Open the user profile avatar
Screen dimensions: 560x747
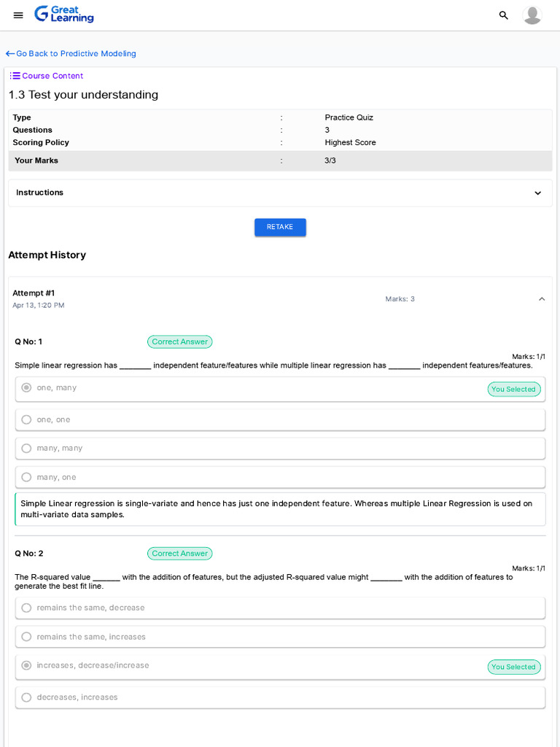click(x=532, y=15)
